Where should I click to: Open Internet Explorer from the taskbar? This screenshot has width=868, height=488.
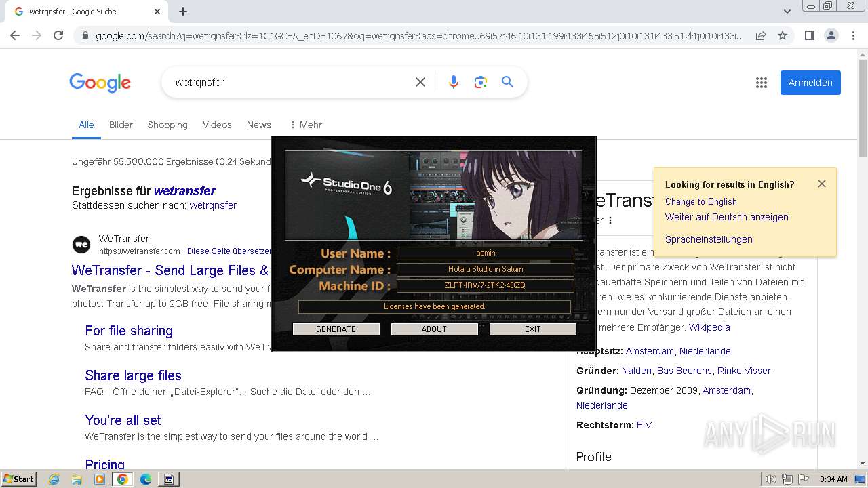[54, 479]
